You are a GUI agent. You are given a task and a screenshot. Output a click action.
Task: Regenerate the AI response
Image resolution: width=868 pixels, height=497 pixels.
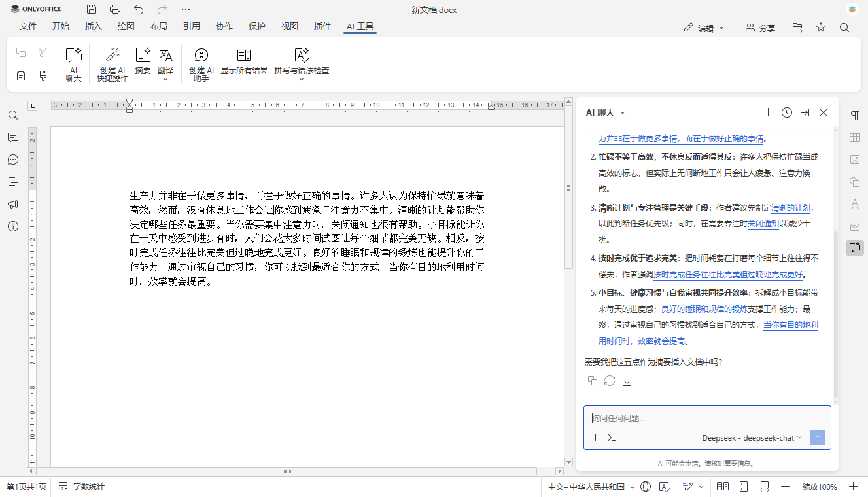tap(610, 381)
